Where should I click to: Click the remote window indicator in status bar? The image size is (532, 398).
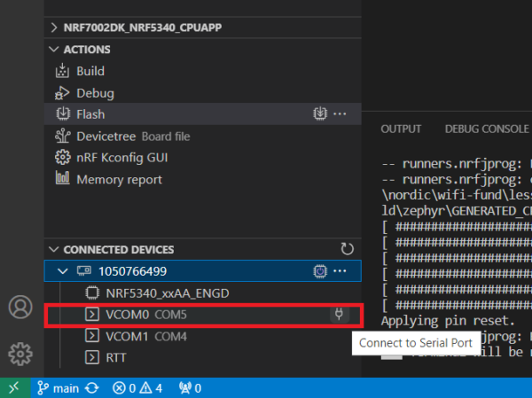pyautogui.click(x=13, y=388)
